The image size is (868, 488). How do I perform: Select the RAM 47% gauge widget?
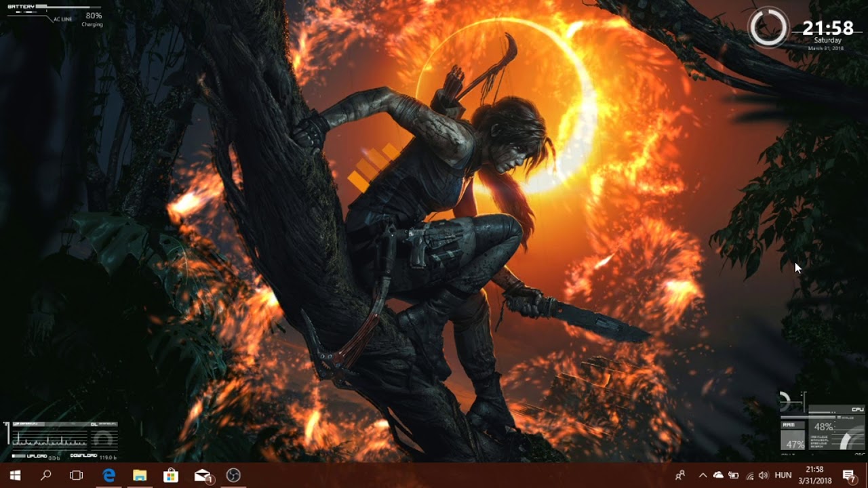pyautogui.click(x=793, y=435)
